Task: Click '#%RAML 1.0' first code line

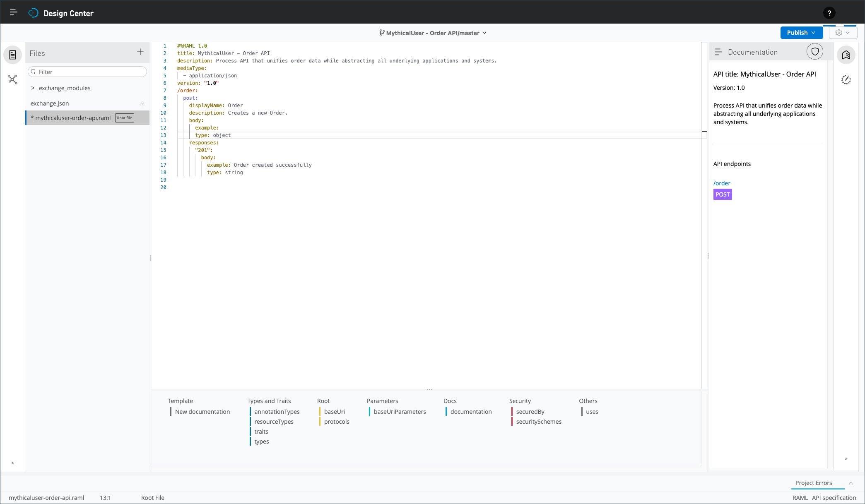Action: [x=192, y=46]
